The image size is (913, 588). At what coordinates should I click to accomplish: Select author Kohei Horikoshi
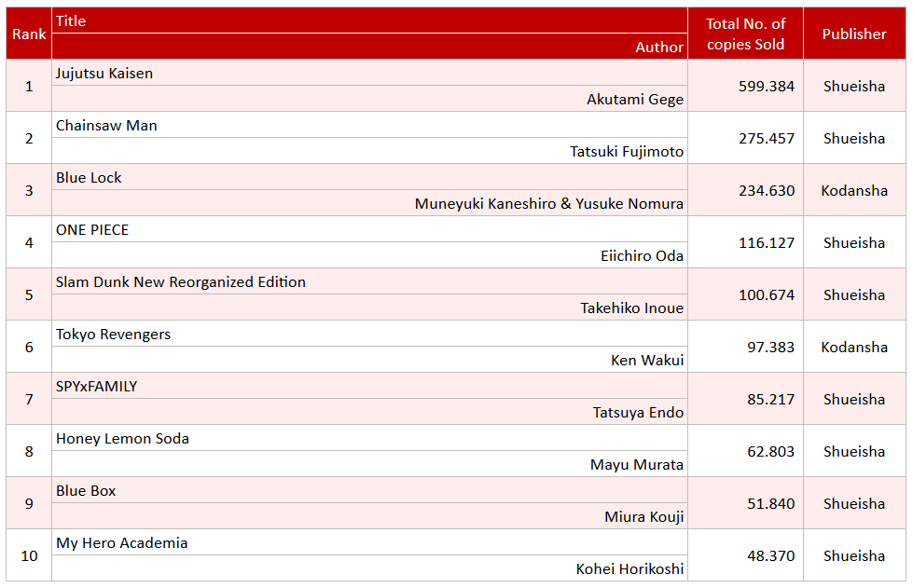click(629, 568)
